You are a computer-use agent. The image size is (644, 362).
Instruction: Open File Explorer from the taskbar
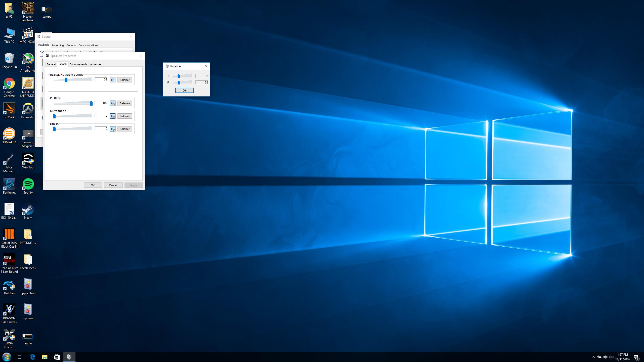(45, 357)
